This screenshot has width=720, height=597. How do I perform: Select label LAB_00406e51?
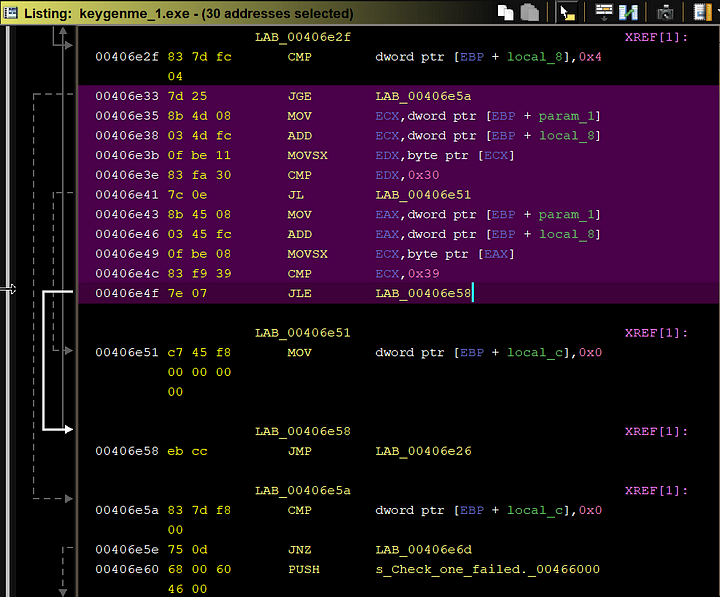(x=303, y=332)
